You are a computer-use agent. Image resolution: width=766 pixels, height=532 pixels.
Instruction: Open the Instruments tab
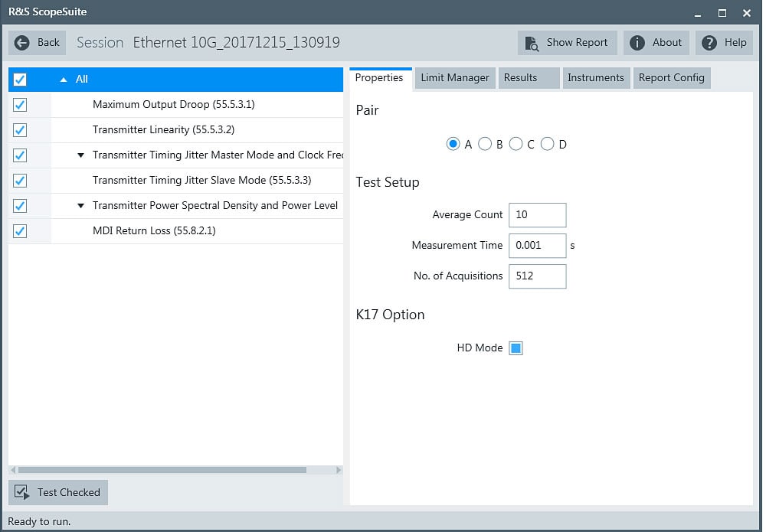[596, 77]
